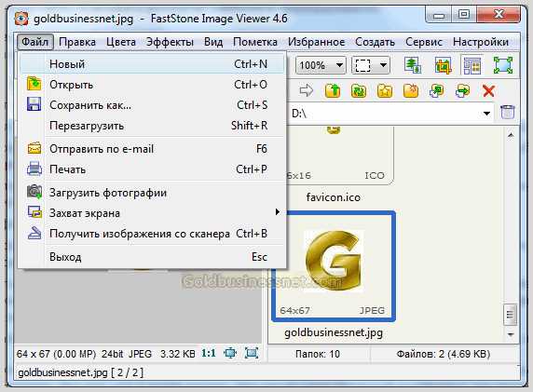Choose Новый from the file menu
The width and height of the screenshot is (533, 392).
pos(152,64)
